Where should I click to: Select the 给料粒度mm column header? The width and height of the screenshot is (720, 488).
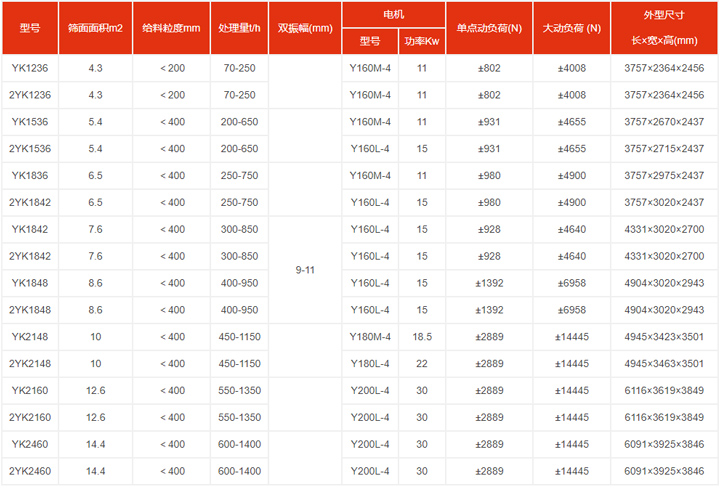(x=172, y=28)
